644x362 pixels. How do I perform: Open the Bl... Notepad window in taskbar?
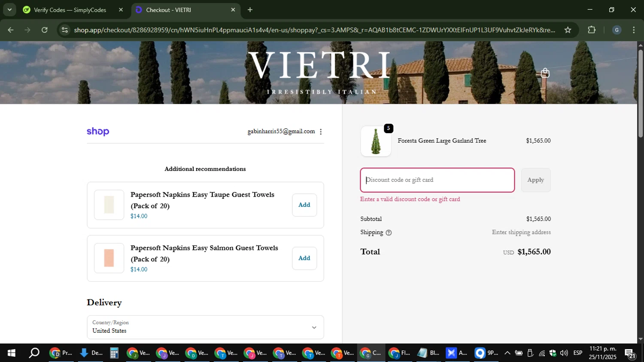(x=428, y=353)
